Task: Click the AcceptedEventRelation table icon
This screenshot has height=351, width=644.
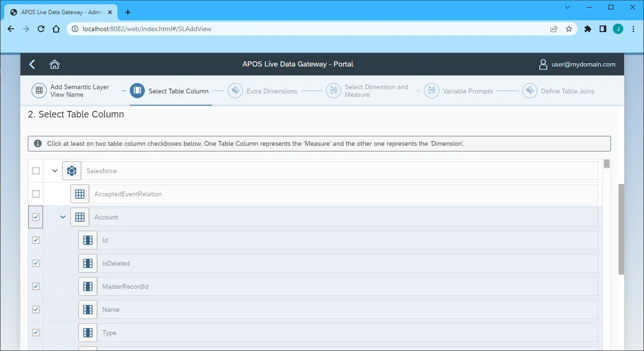Action: pos(80,193)
